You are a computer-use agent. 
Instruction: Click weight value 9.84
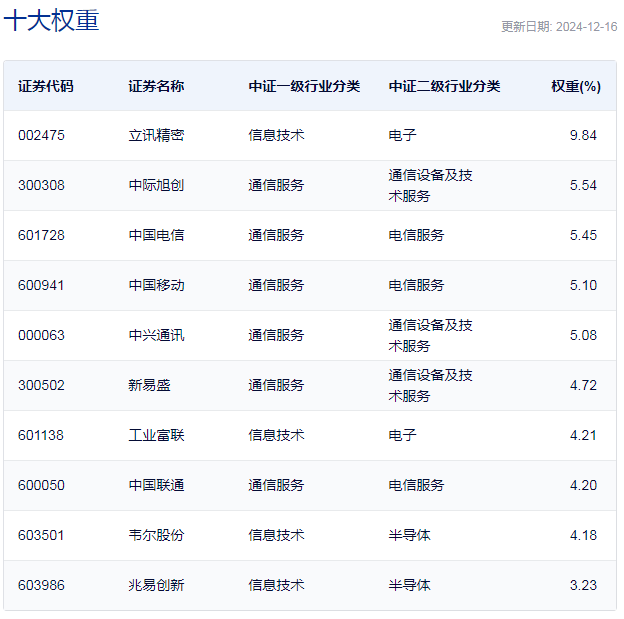[x=583, y=135]
